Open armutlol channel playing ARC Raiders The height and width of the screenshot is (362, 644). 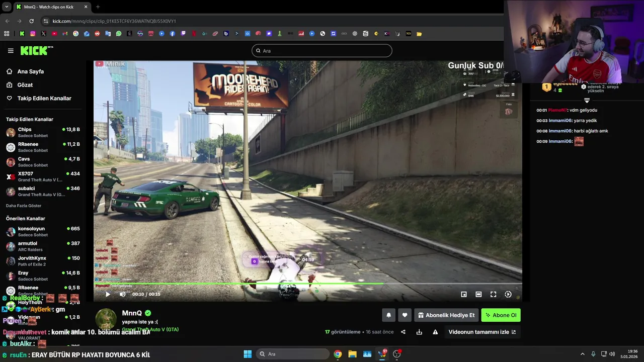click(43, 246)
